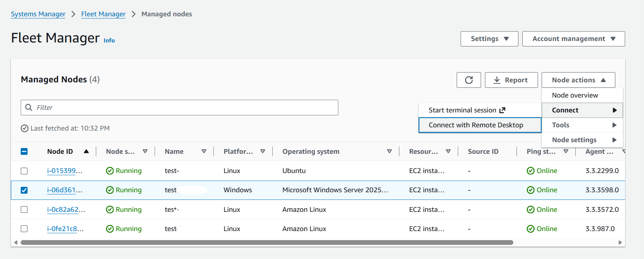This screenshot has height=259, width=644.
Task: Go to Fleet Manager breadcrumb link
Action: point(103,14)
